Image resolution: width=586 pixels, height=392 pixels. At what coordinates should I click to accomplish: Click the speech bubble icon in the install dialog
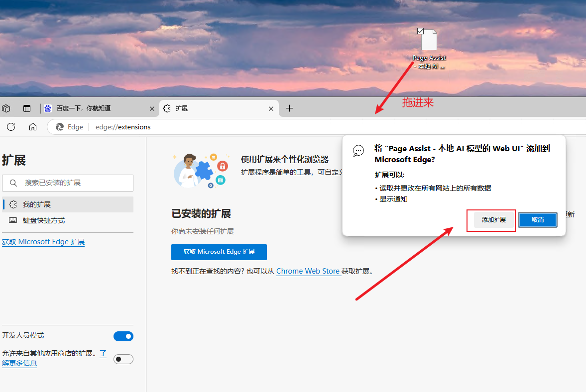point(358,151)
